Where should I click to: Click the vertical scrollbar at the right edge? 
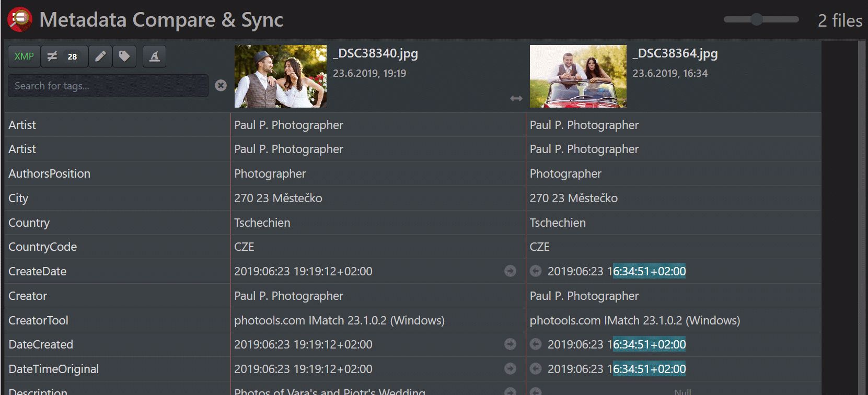tap(862, 217)
